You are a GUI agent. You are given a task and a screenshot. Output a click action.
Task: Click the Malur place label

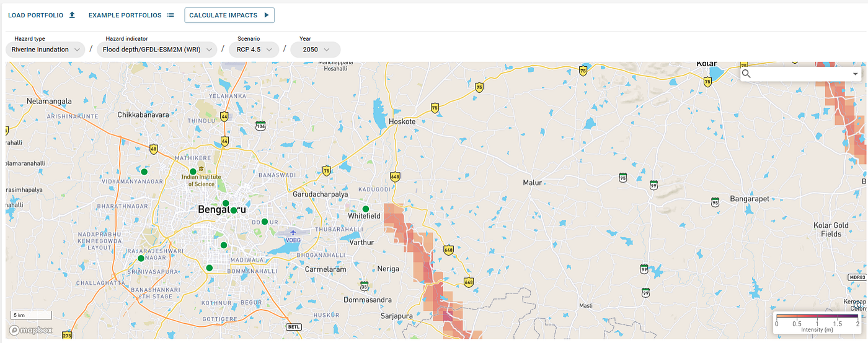click(x=533, y=183)
